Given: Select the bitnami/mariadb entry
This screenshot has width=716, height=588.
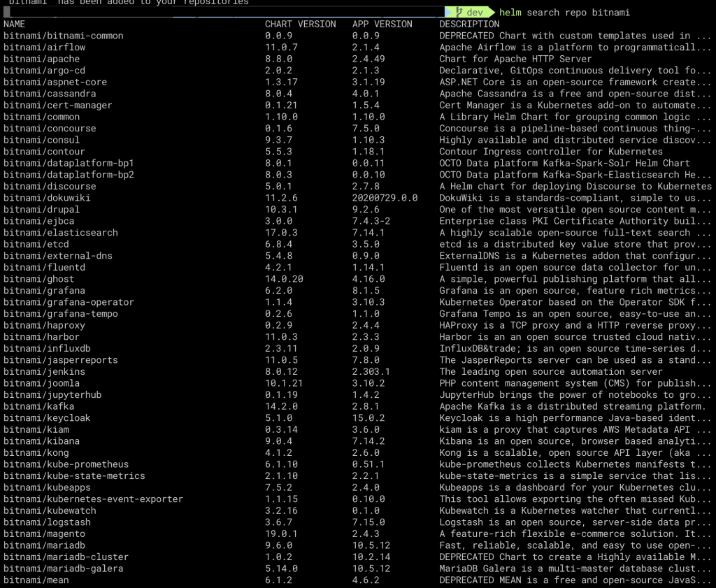Looking at the screenshot, I should (x=44, y=545).
